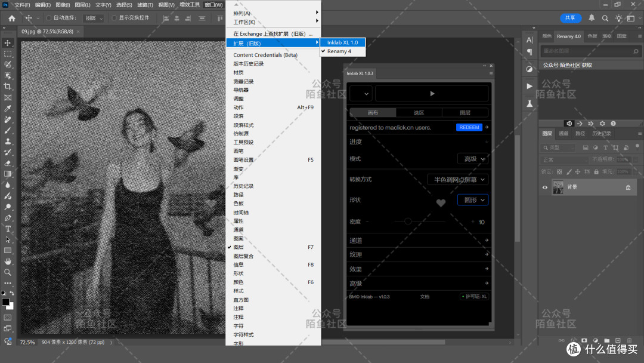Hide the 背景 layer with eye icon

tap(545, 187)
